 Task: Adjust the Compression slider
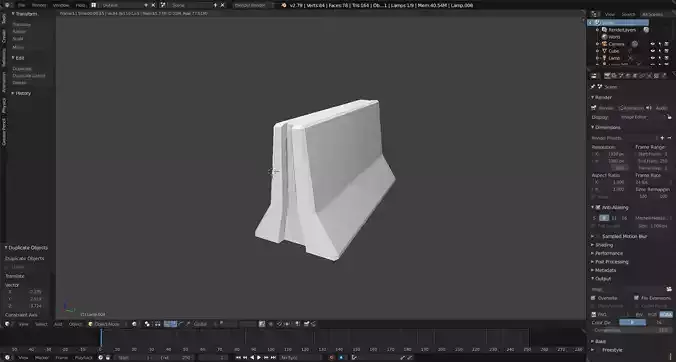[631, 330]
